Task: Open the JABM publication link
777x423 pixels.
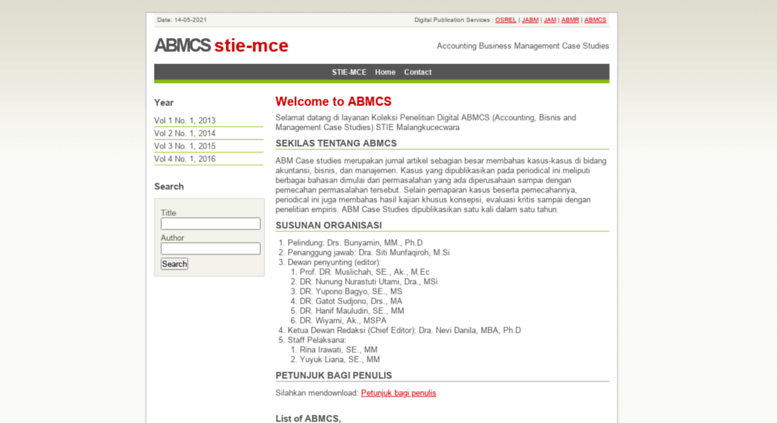Action: point(530,20)
